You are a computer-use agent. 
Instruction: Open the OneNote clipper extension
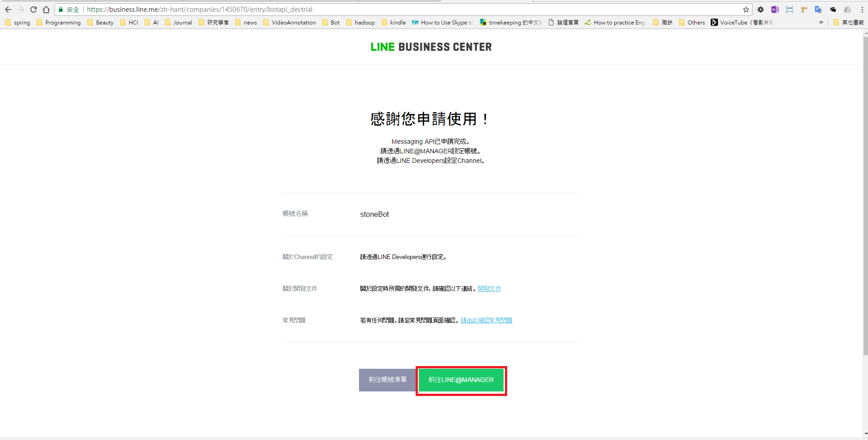(x=775, y=10)
